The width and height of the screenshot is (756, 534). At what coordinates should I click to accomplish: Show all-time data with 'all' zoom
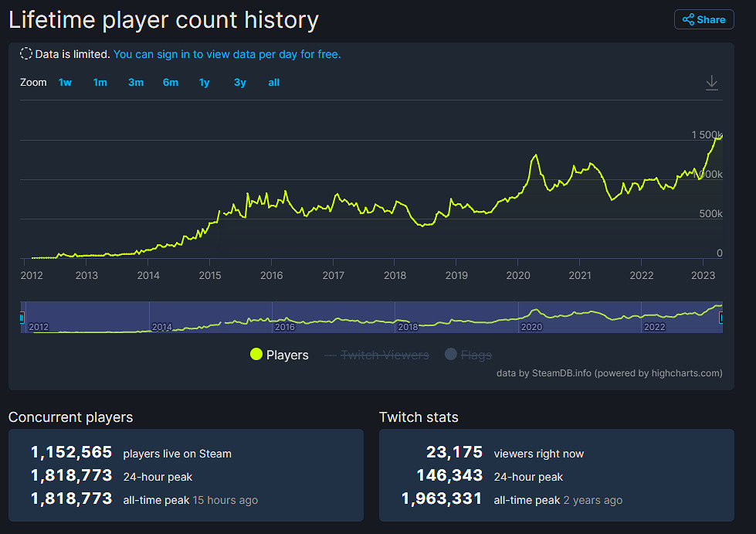coord(274,83)
